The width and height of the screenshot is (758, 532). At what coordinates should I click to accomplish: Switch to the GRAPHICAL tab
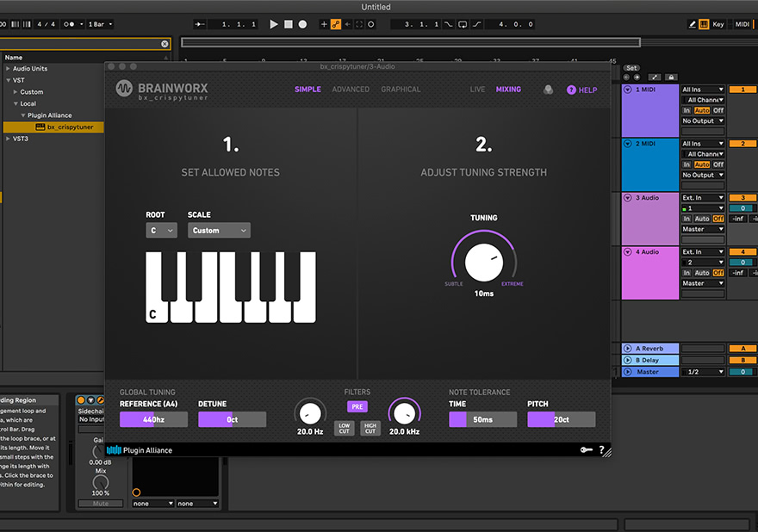(401, 90)
